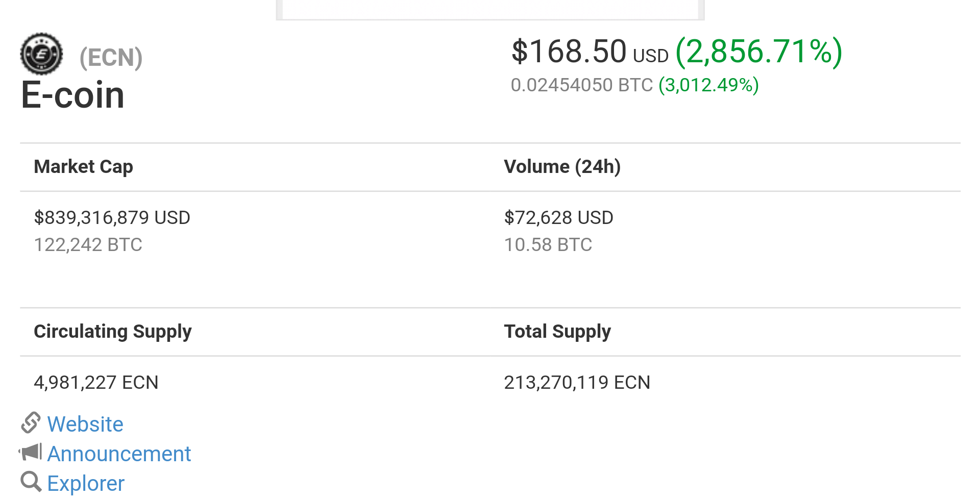Click the megaphone icon beside Announcement

tap(31, 452)
